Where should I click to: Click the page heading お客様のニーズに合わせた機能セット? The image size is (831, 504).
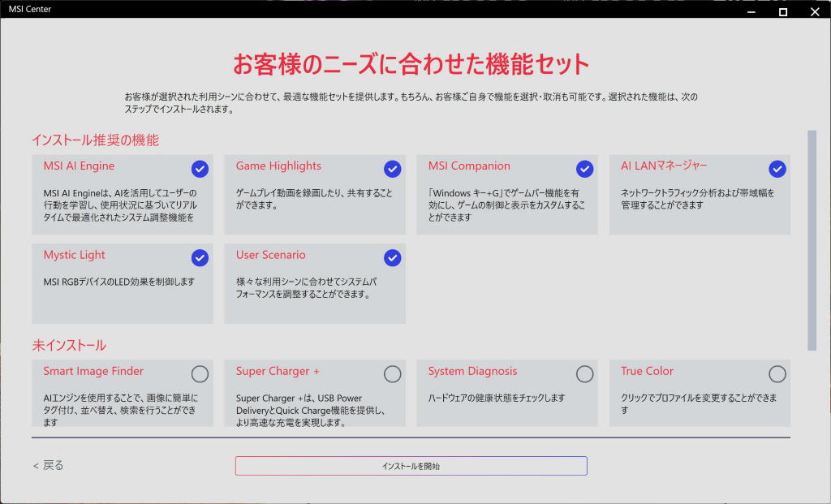[411, 64]
